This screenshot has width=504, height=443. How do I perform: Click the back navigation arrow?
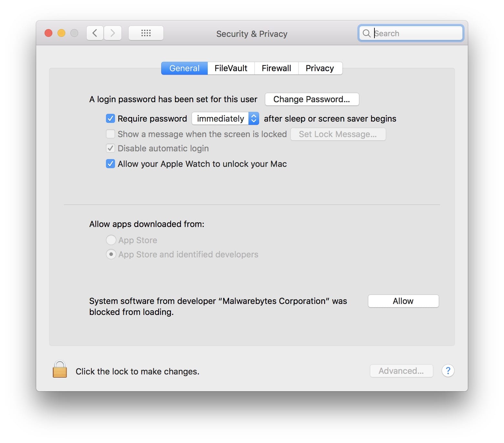(x=94, y=33)
